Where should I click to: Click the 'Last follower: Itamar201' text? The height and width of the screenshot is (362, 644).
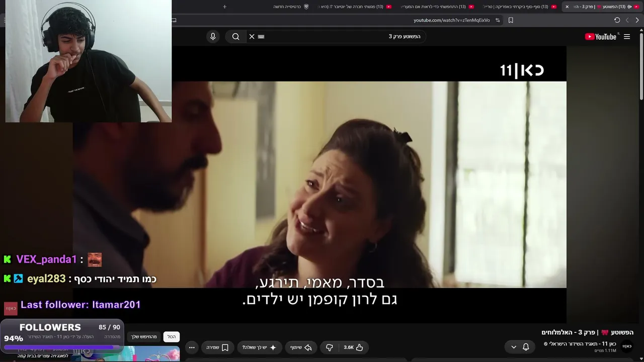[80, 305]
